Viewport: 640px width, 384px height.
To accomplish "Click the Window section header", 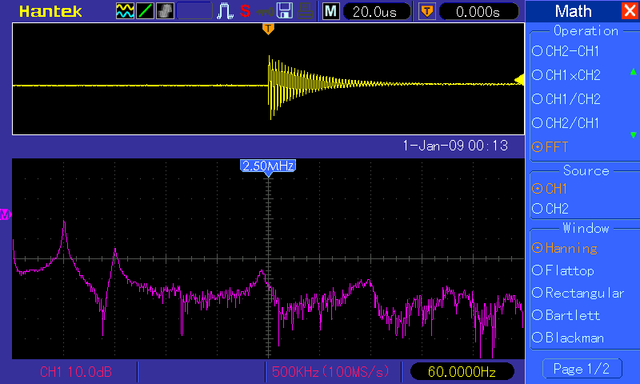I will pos(586,228).
